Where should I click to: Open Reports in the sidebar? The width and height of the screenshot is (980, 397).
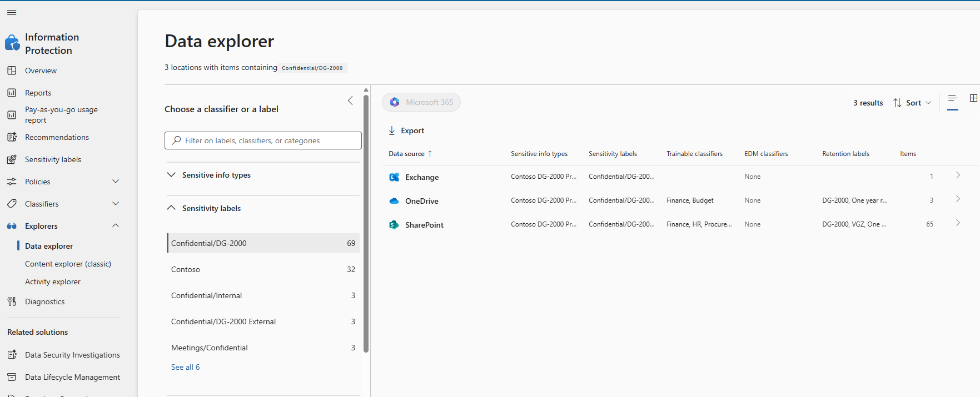pyautogui.click(x=38, y=93)
